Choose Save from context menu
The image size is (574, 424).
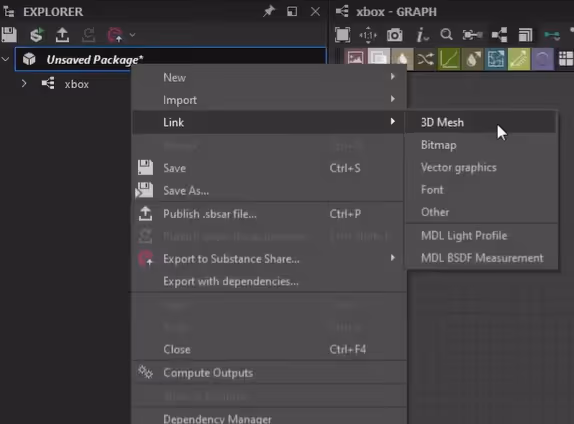tap(269, 168)
